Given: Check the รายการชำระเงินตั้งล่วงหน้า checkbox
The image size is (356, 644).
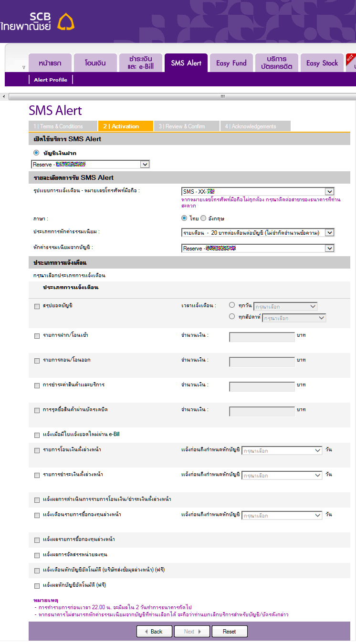Looking at the screenshot, I should click(37, 475).
